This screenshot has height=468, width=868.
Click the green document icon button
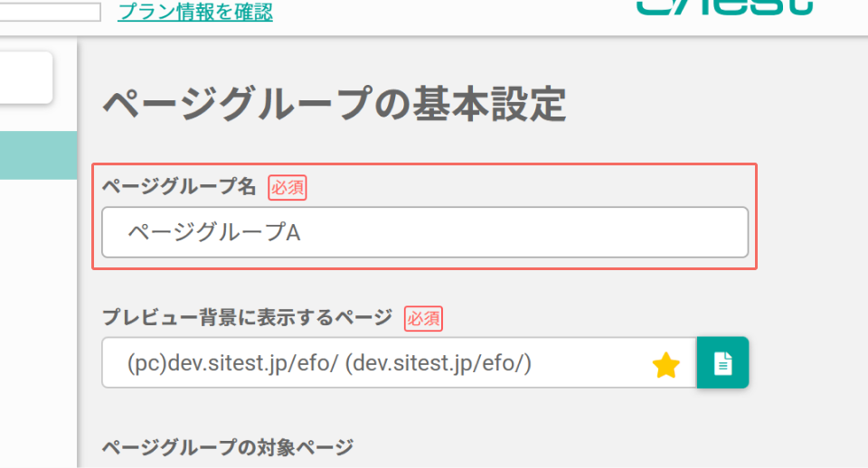coord(722,363)
